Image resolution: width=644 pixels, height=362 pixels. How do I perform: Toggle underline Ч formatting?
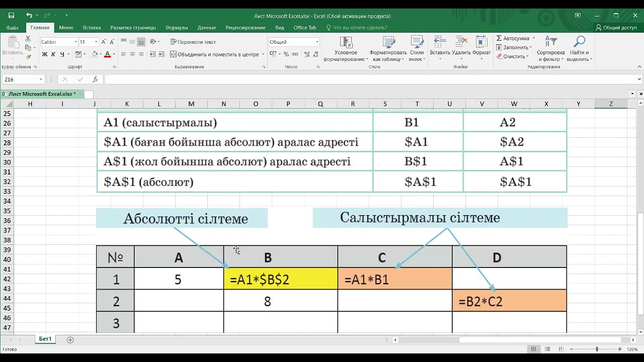(x=62, y=54)
